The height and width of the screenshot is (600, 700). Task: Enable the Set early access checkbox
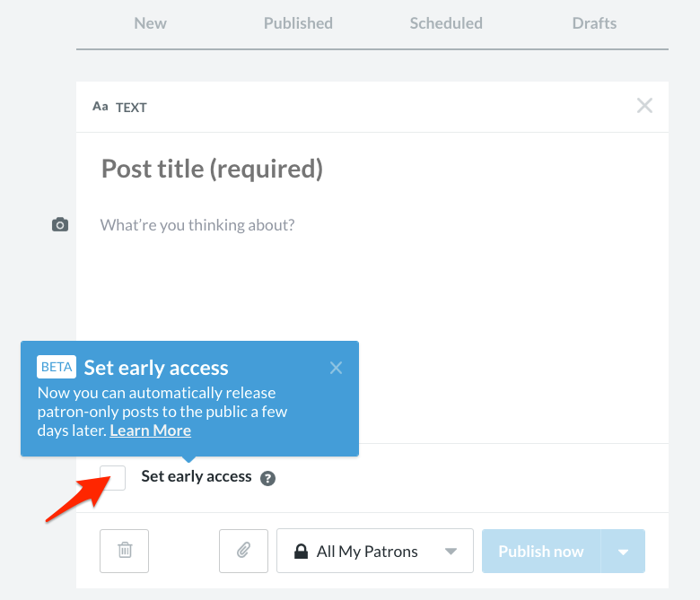coord(113,478)
